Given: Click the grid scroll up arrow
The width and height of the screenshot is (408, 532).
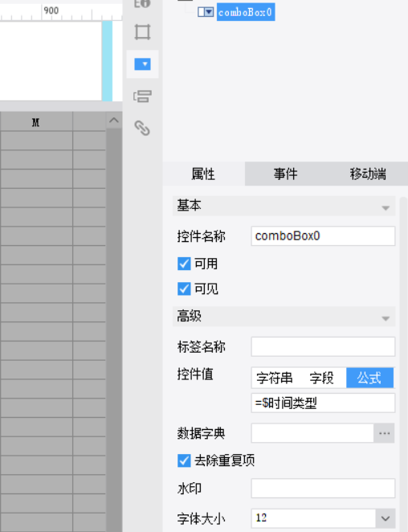Looking at the screenshot, I should 114,120.
